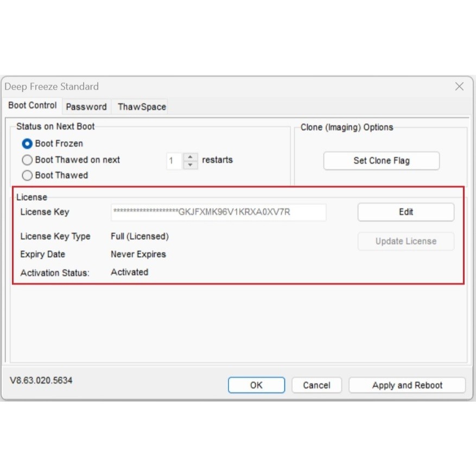This screenshot has height=476, width=476.
Task: Open the ThawSpace tab
Action: tap(142, 107)
